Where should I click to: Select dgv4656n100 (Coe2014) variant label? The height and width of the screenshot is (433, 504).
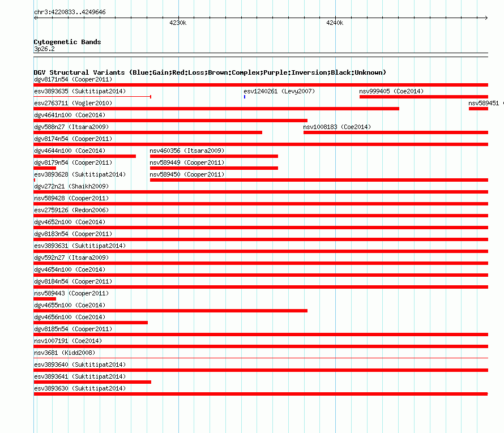coord(70,317)
